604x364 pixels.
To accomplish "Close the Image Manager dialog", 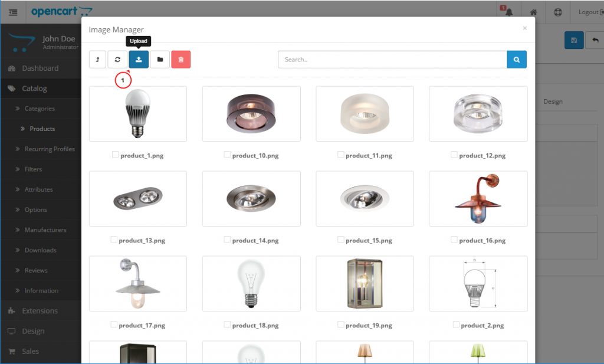I will click(x=524, y=28).
